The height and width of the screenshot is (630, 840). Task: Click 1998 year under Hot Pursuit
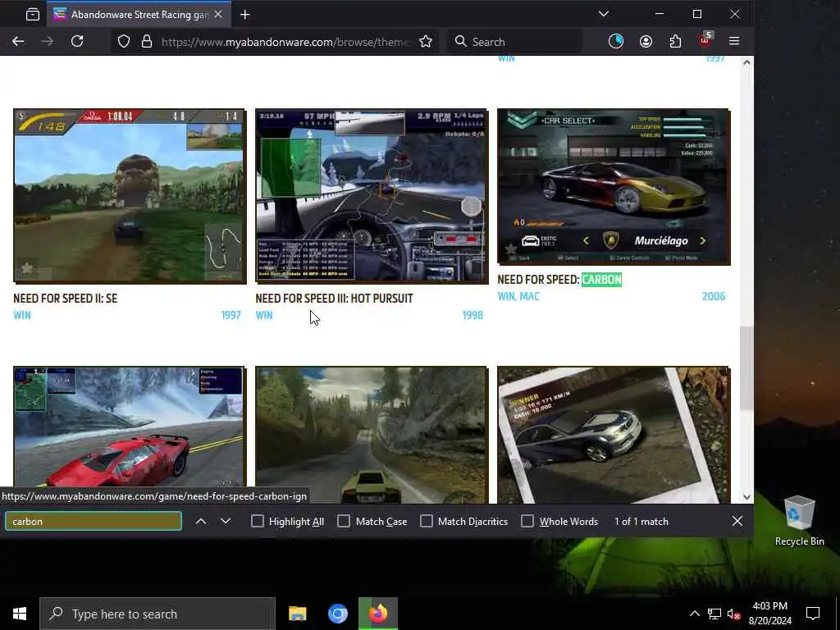(472, 315)
